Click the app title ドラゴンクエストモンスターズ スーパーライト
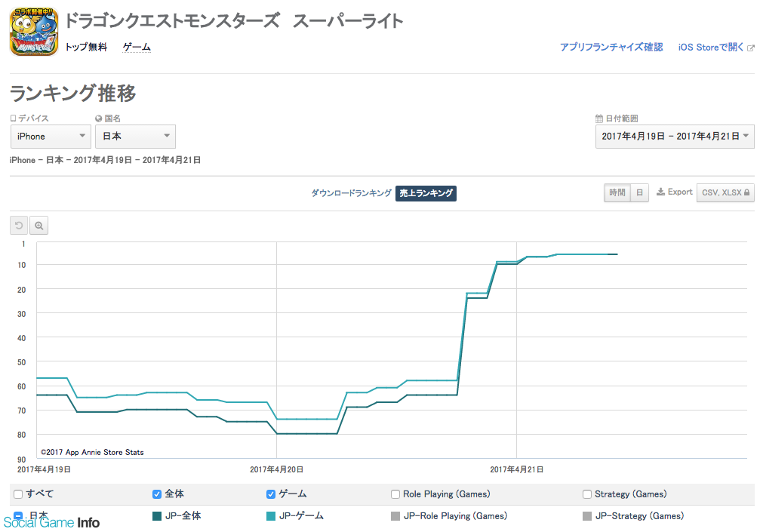760x532 pixels. pyautogui.click(x=234, y=21)
